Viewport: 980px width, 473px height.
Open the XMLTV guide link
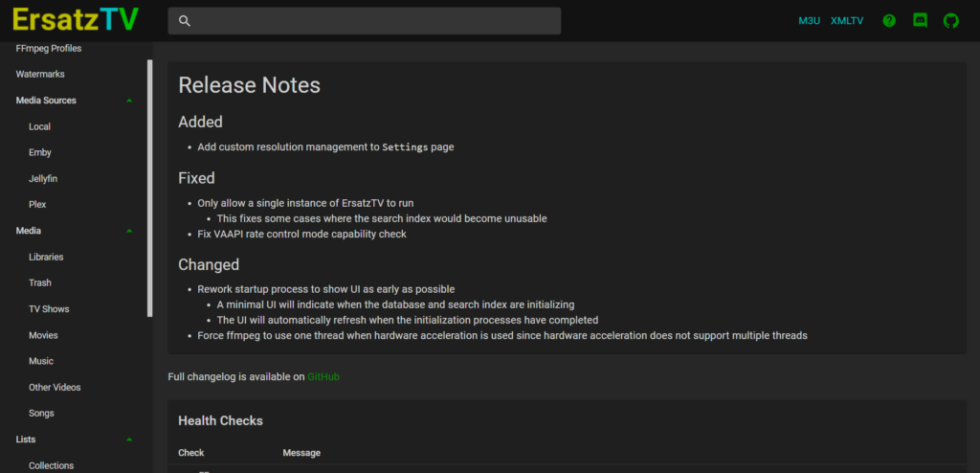pyautogui.click(x=847, y=21)
